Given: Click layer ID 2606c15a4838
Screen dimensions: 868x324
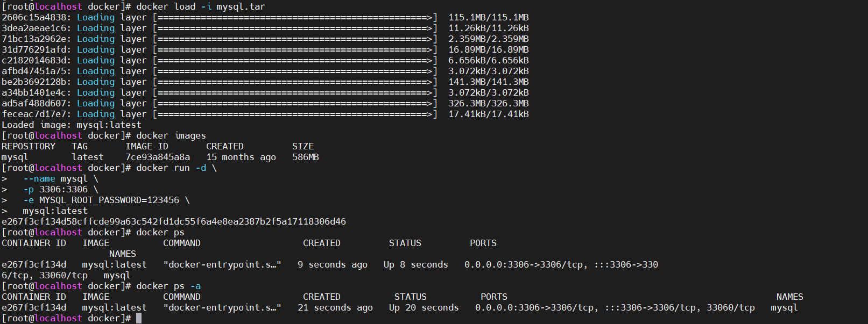Looking at the screenshot, I should [34, 17].
